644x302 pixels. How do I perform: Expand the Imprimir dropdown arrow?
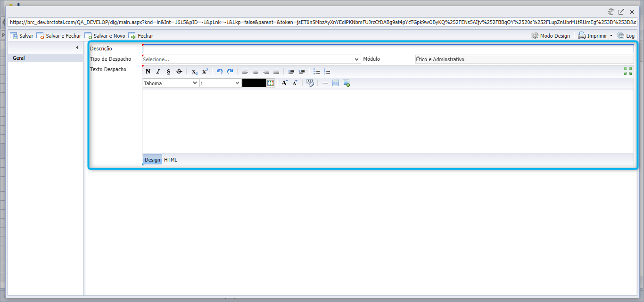coord(611,36)
